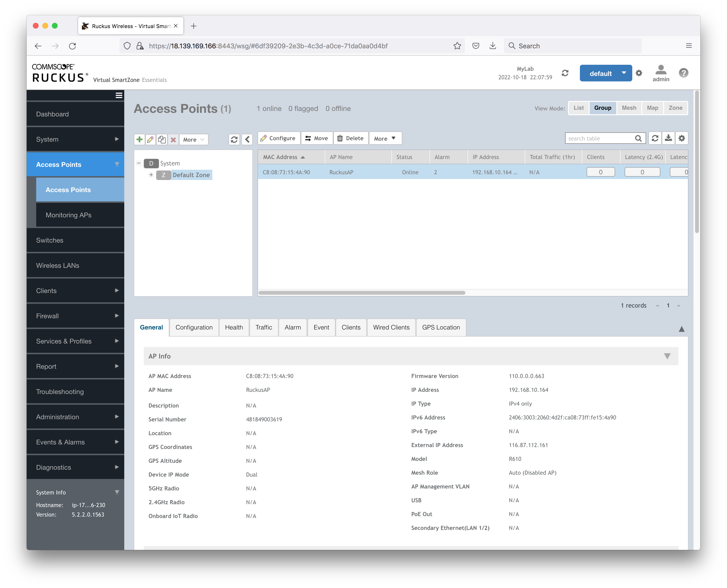This screenshot has height=588, width=727.
Task: Toggle the sidebar hamburger menu
Action: 119,95
